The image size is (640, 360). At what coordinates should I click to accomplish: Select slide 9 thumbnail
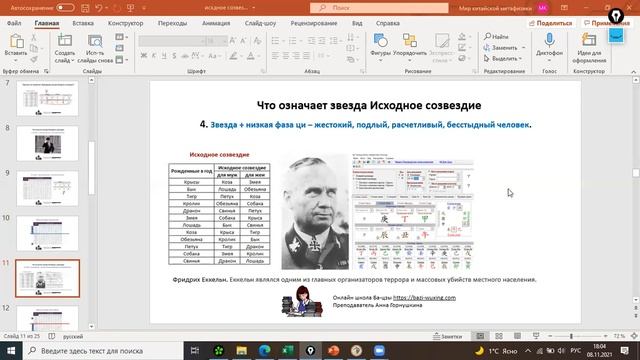click(47, 188)
